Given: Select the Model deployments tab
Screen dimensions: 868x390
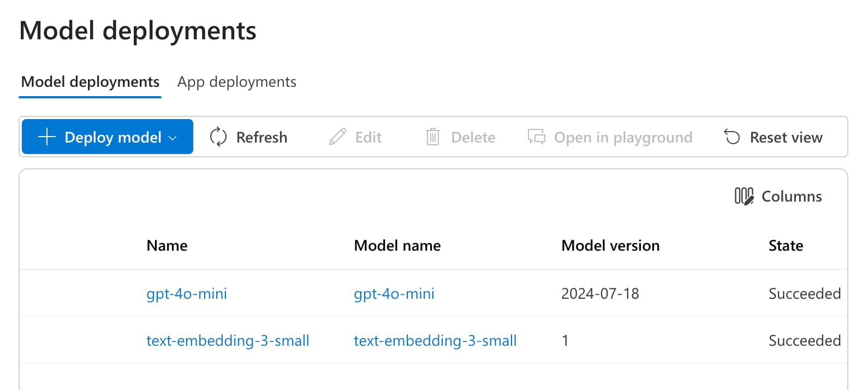Looking at the screenshot, I should tap(90, 82).
